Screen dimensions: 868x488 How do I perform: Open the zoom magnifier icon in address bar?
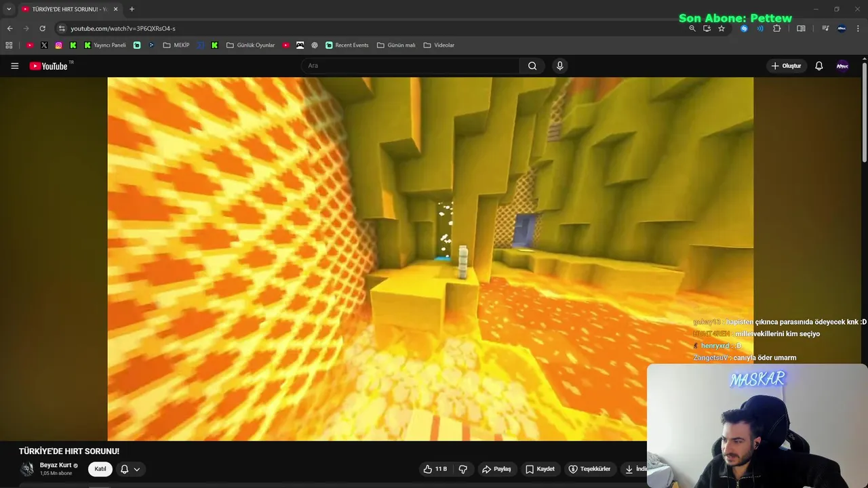[692, 28]
